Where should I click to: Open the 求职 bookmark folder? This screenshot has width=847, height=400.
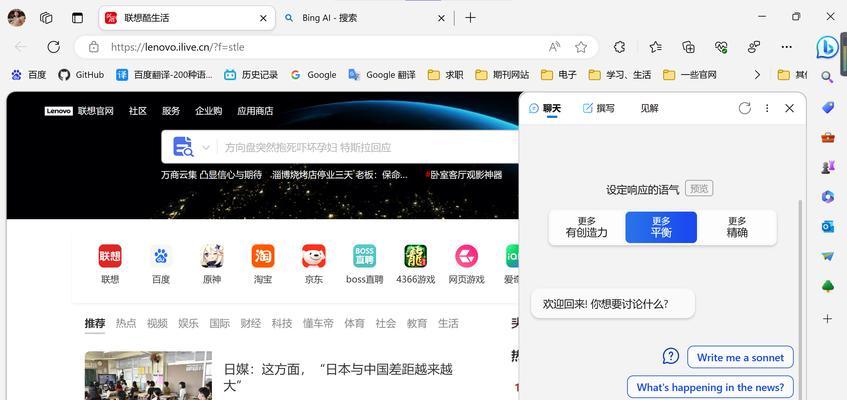[x=446, y=75]
